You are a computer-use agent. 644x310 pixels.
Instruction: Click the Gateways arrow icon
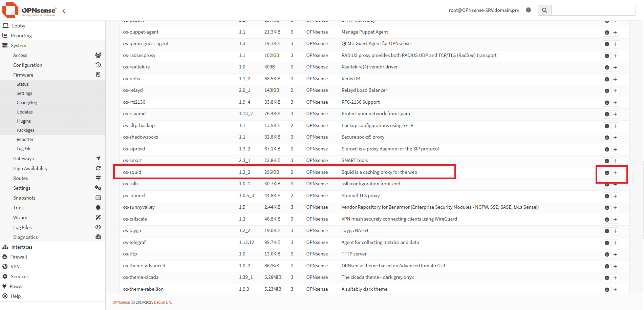click(98, 158)
